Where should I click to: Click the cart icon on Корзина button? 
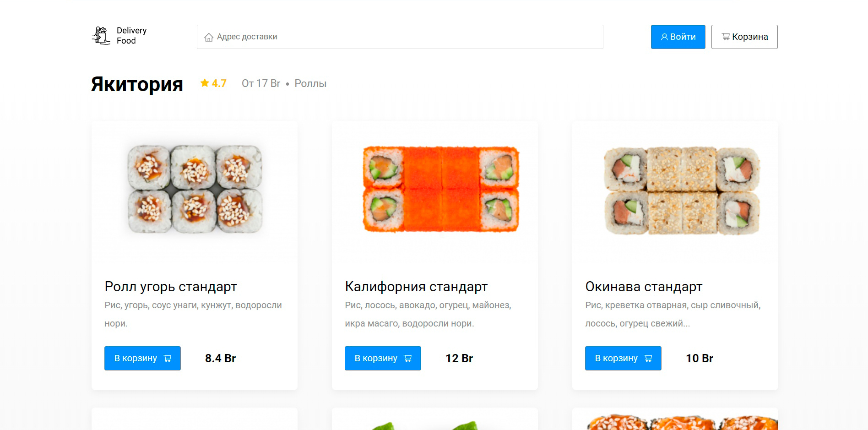coord(726,37)
